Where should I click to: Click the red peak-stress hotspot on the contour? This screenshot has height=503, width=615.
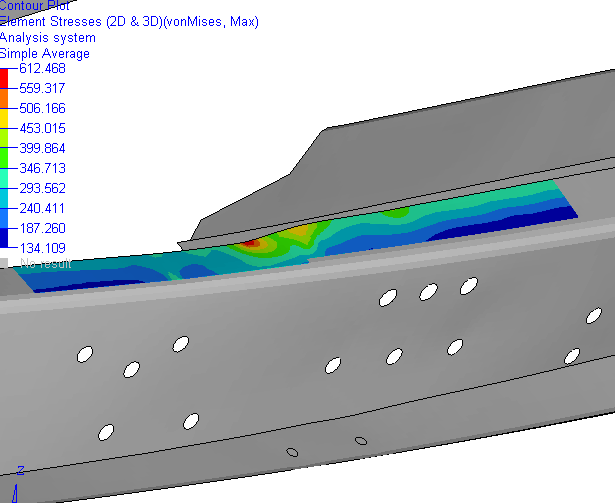click(x=250, y=244)
